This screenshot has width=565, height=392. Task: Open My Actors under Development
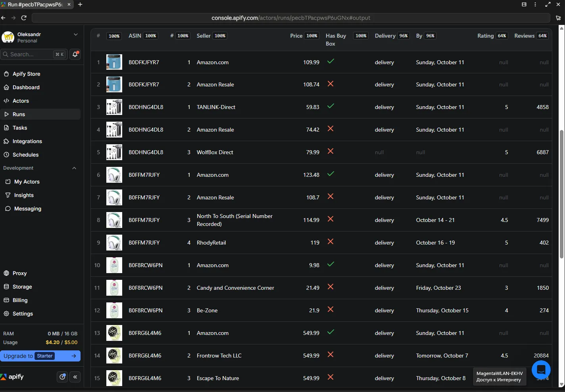click(x=27, y=182)
